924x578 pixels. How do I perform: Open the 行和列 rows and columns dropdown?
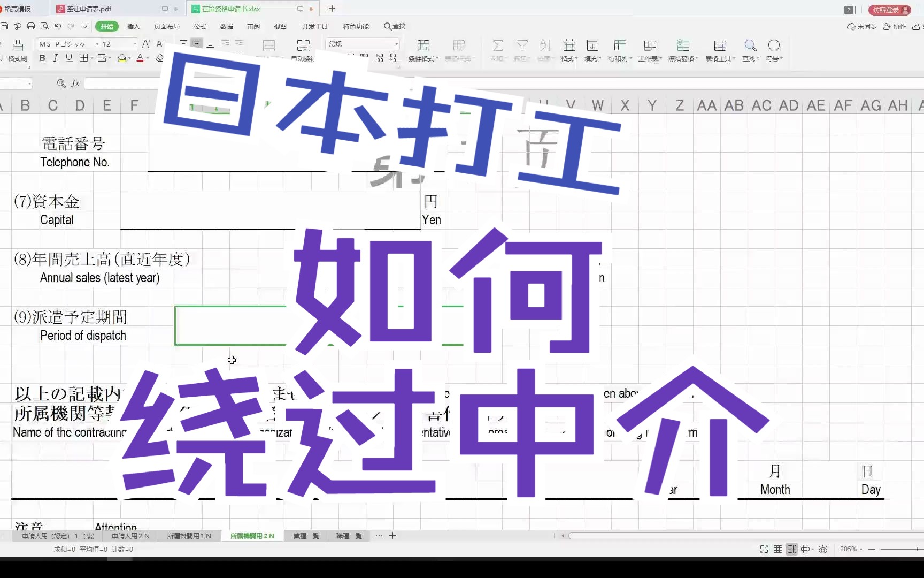click(x=620, y=51)
